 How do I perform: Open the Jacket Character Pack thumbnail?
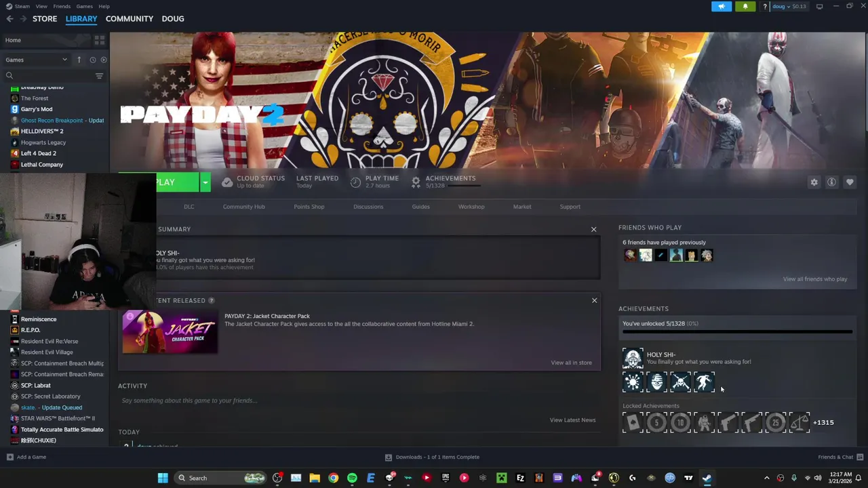click(170, 332)
